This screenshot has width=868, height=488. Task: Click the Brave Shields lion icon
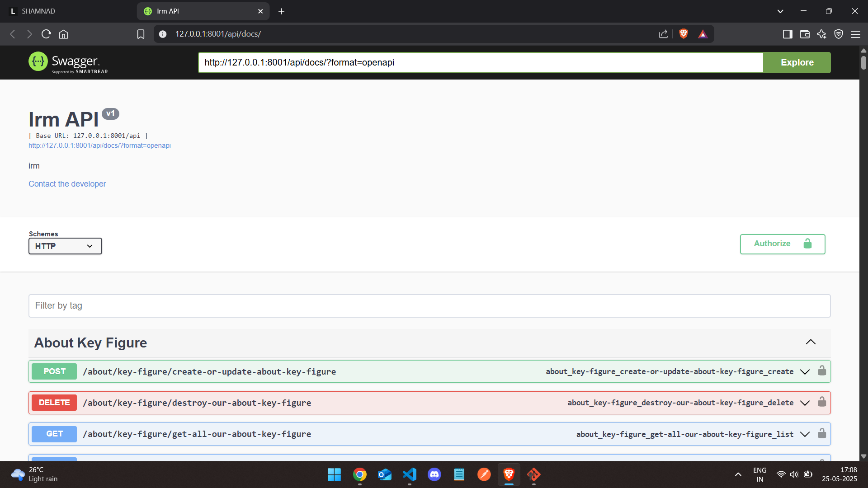click(x=684, y=34)
